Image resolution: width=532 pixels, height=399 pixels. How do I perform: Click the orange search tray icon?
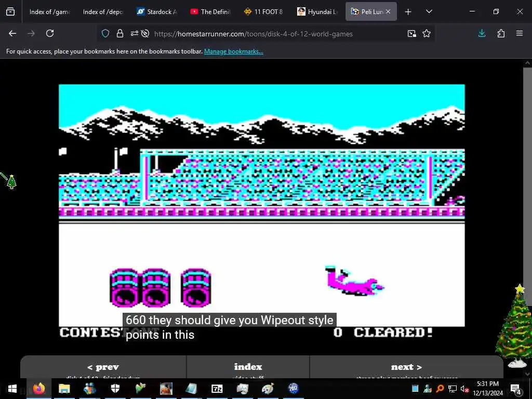pyautogui.click(x=440, y=389)
